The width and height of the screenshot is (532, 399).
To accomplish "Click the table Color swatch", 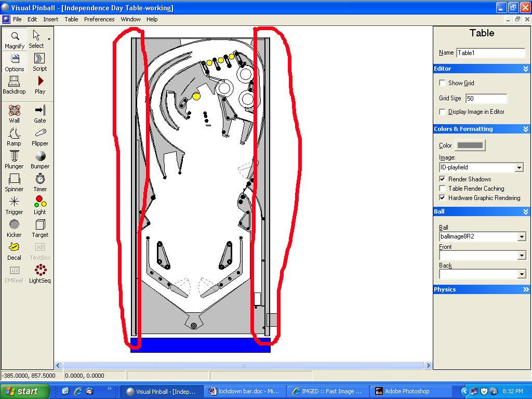I will 470,145.
